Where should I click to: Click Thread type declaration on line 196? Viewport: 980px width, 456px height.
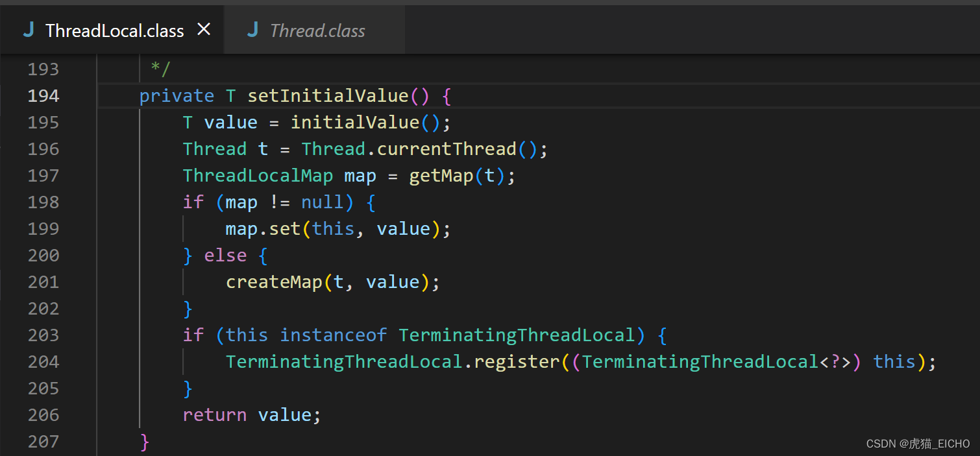215,149
